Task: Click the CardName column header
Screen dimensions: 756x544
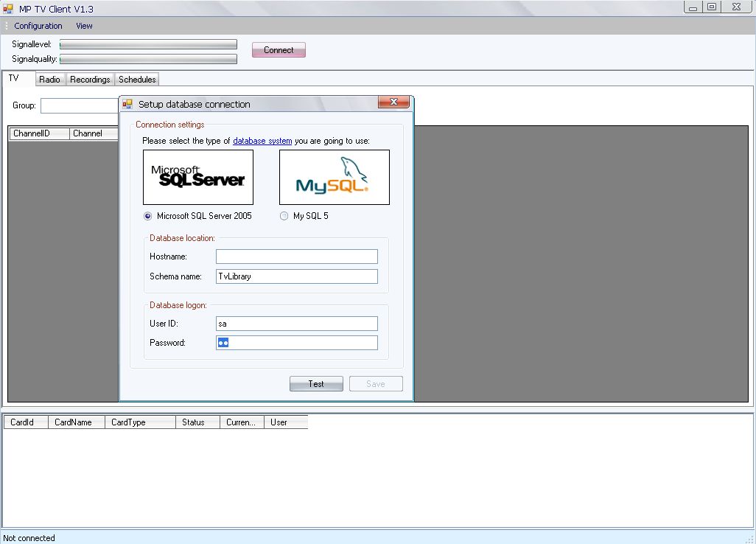Action: (76, 422)
